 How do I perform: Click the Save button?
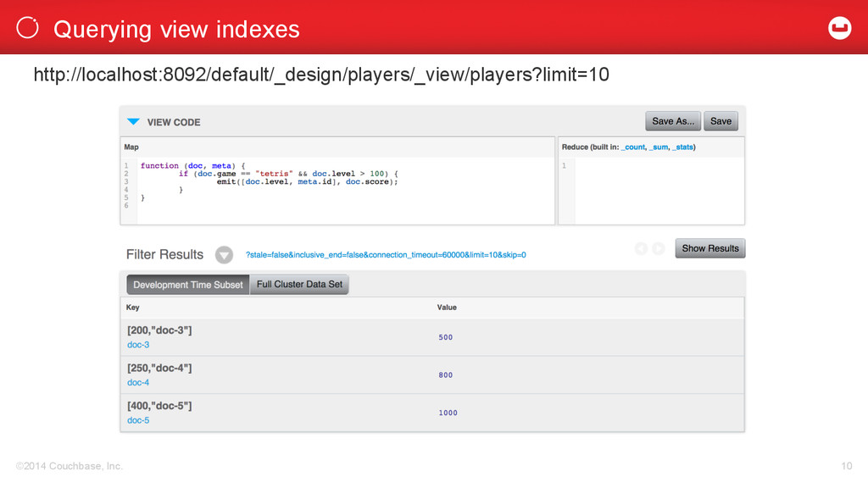click(x=721, y=121)
